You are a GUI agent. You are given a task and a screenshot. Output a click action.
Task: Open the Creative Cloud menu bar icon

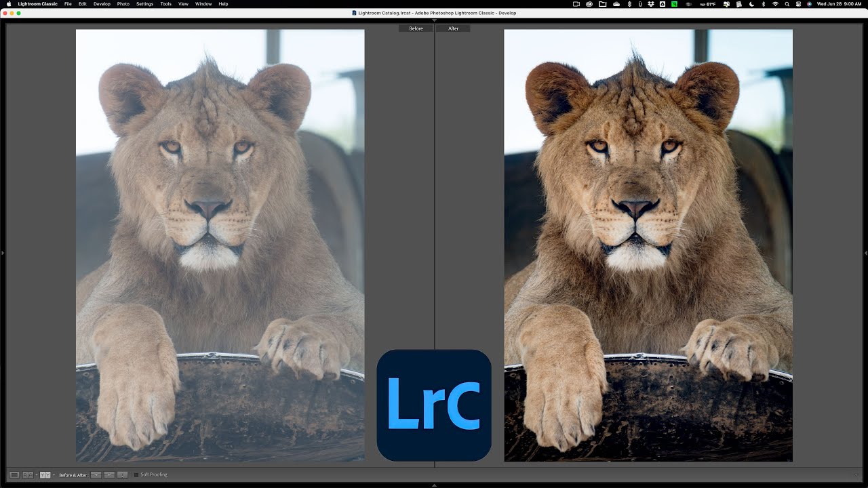(589, 4)
